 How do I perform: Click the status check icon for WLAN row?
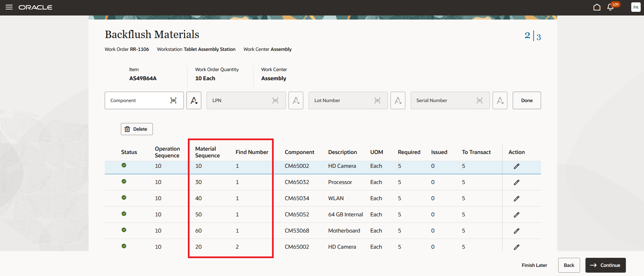tap(124, 197)
